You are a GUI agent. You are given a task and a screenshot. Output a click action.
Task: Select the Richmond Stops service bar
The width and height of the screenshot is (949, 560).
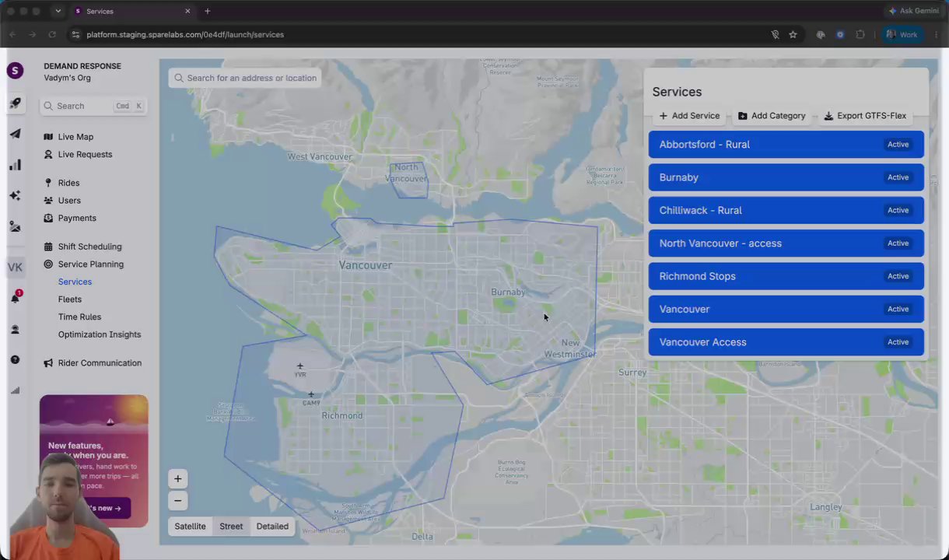pos(786,276)
